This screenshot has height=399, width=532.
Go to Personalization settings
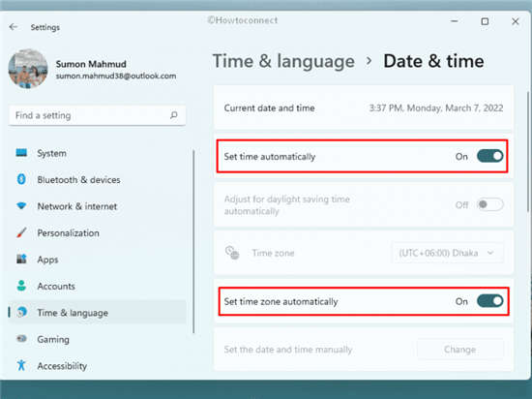pyautogui.click(x=69, y=233)
